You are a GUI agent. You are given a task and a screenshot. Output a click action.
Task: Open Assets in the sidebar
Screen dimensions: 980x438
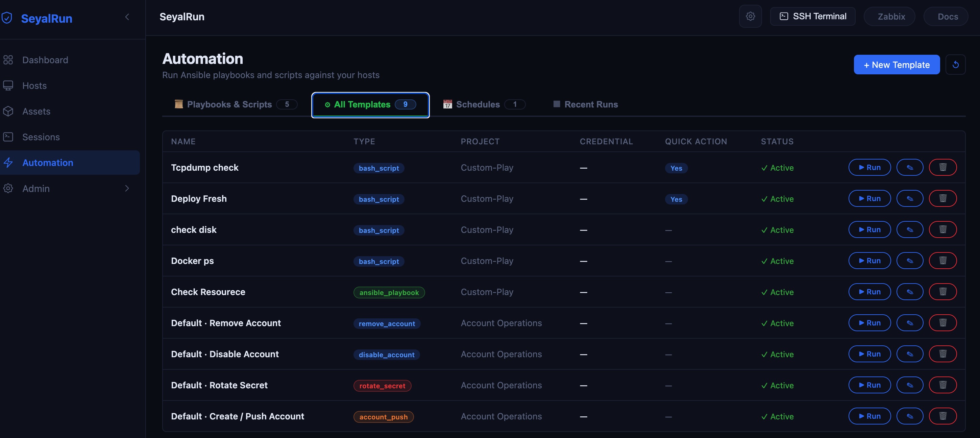tap(70, 111)
